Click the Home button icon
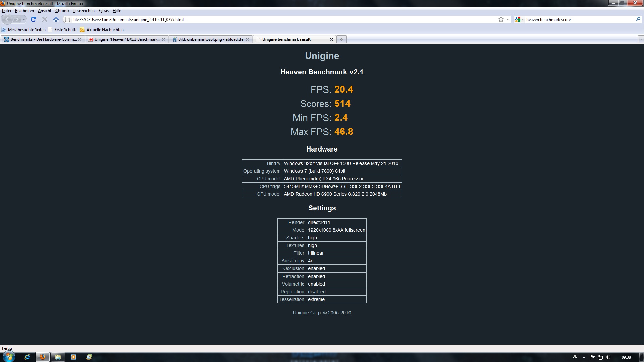Image resolution: width=644 pixels, height=362 pixels. [x=56, y=19]
